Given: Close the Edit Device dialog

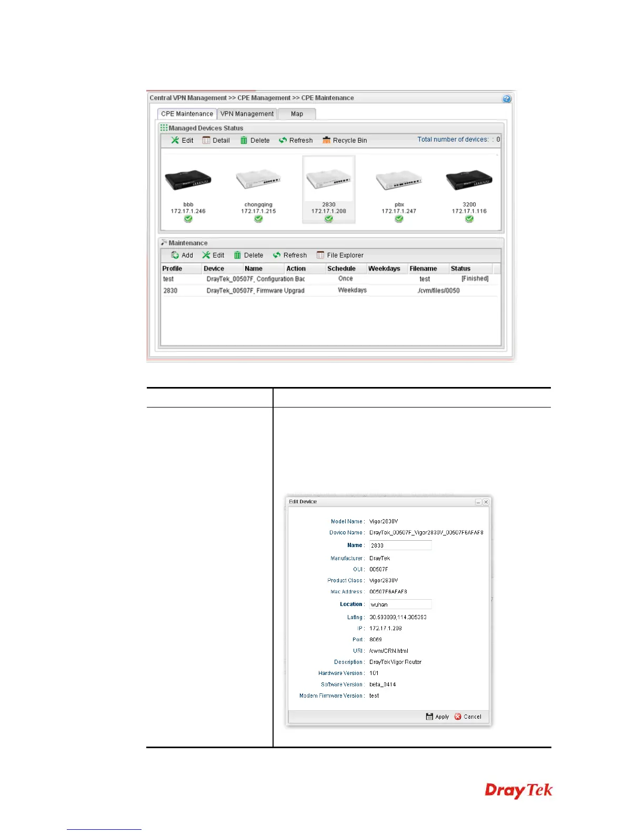Looking at the screenshot, I should 486,502.
